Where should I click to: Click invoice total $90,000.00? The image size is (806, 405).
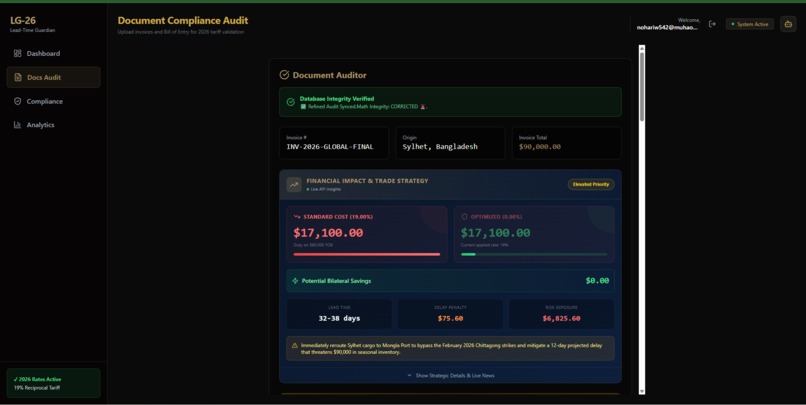540,147
